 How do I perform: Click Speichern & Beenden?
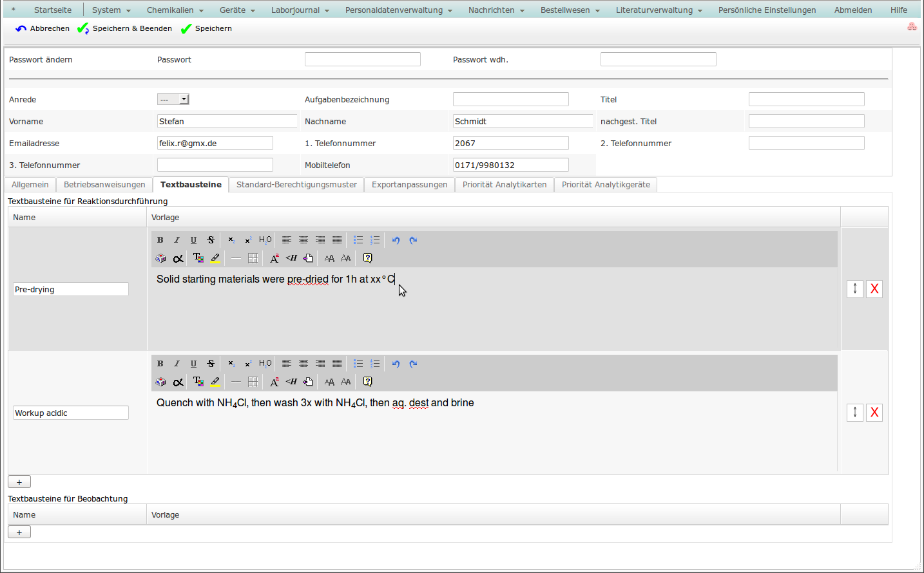(x=125, y=28)
